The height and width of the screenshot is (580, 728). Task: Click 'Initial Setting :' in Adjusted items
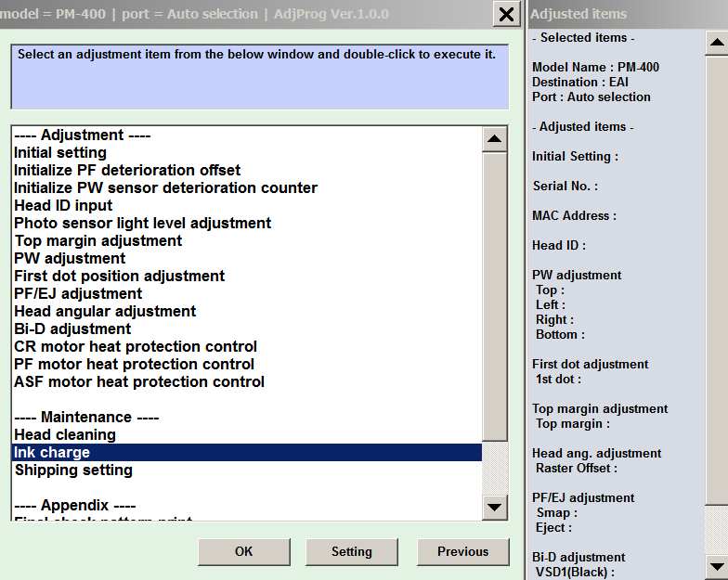click(575, 156)
